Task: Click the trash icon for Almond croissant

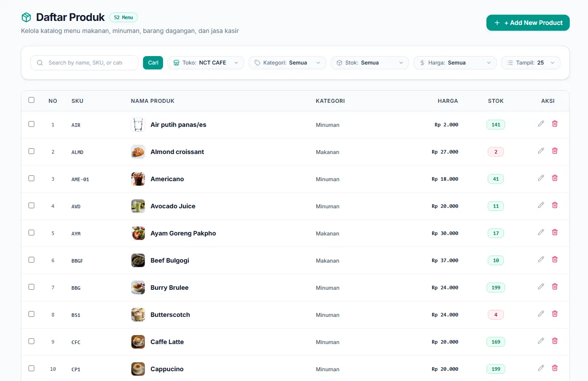Action: tap(555, 151)
